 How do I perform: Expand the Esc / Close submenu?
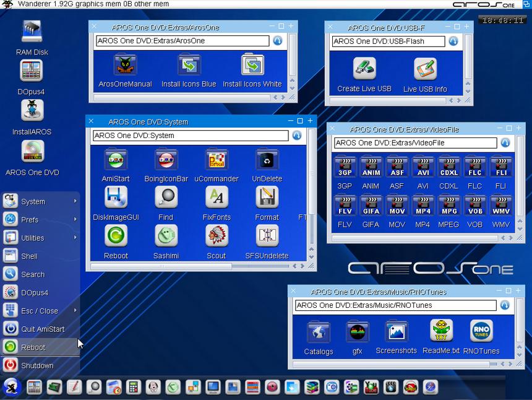(x=40, y=310)
